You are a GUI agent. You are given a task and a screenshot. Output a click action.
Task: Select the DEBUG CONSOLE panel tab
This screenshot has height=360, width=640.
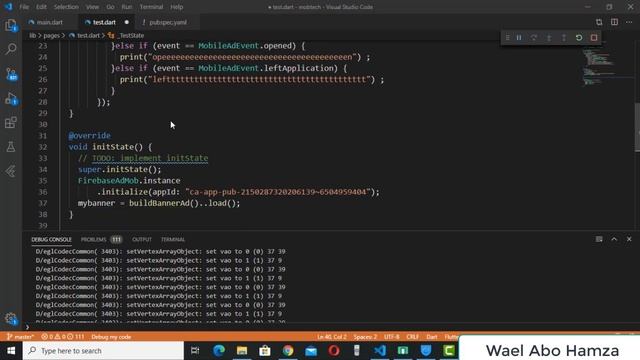[51, 240]
